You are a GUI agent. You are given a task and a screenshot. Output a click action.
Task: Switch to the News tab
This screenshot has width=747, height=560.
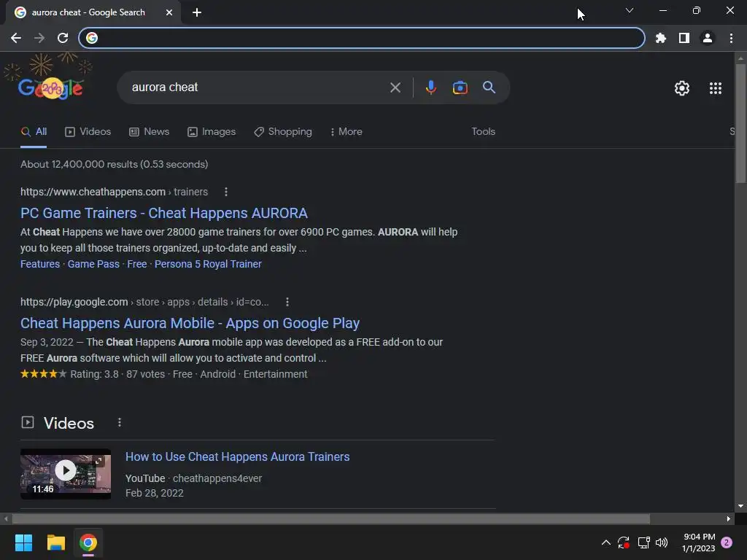(x=149, y=132)
